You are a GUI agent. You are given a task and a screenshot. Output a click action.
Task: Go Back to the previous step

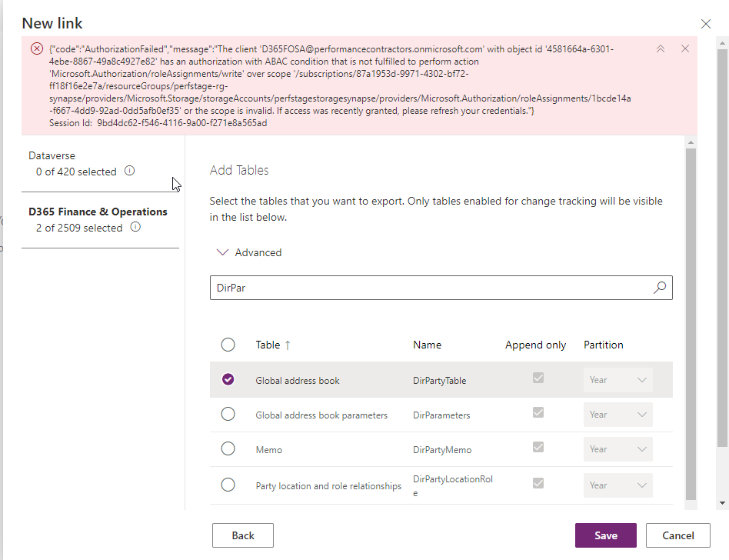coord(242,535)
